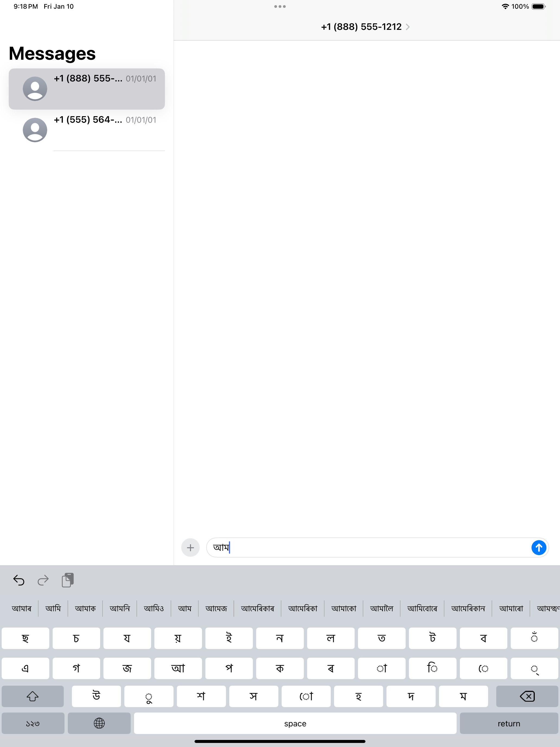
Task: Tap the আ key
Action: [x=178, y=668]
